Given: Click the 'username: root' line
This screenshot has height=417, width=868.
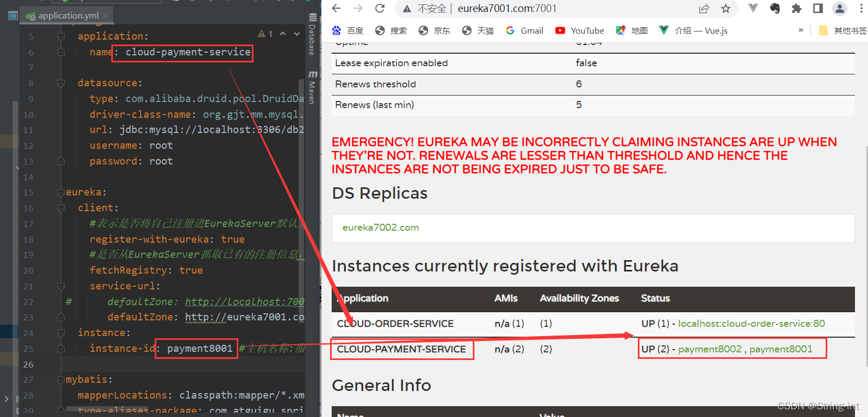Looking at the screenshot, I should [x=131, y=146].
